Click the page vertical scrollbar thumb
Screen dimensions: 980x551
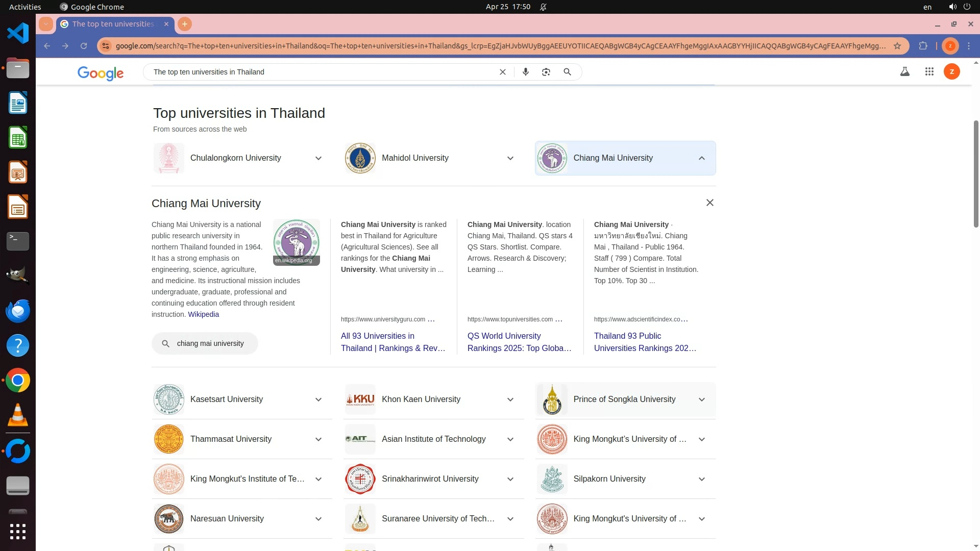click(976, 173)
